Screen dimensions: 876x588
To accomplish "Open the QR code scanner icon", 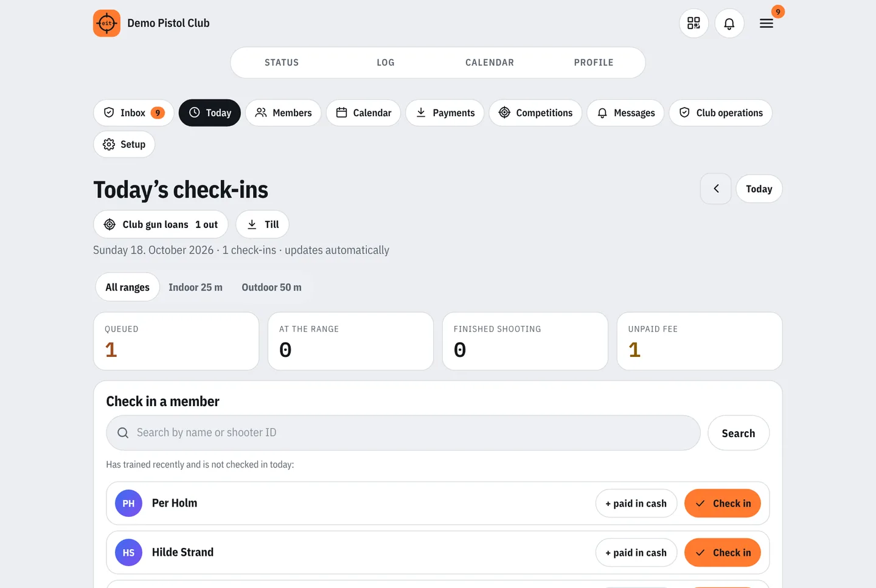I will click(x=693, y=23).
